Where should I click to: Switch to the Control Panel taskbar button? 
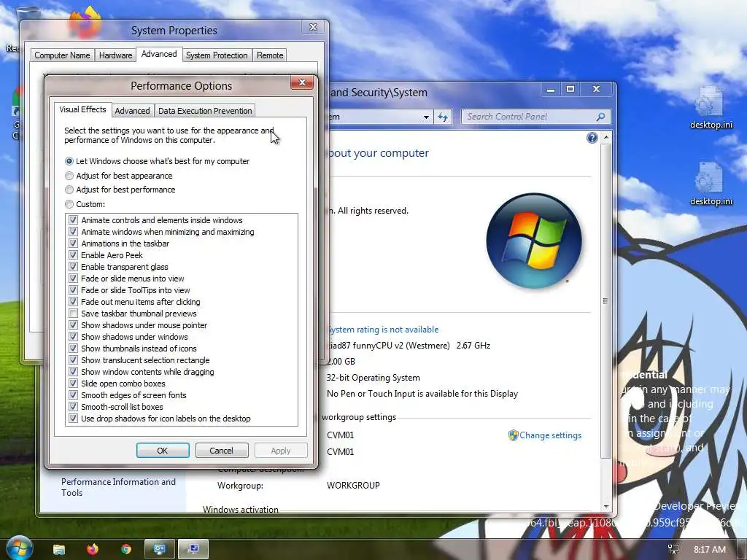point(160,550)
